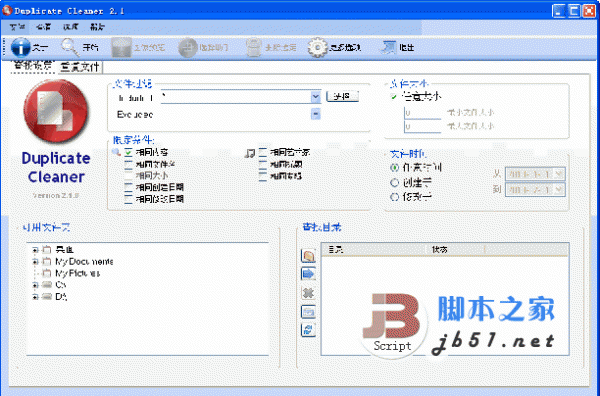Open the first menu in menu bar
The width and height of the screenshot is (600, 396).
click(x=18, y=27)
